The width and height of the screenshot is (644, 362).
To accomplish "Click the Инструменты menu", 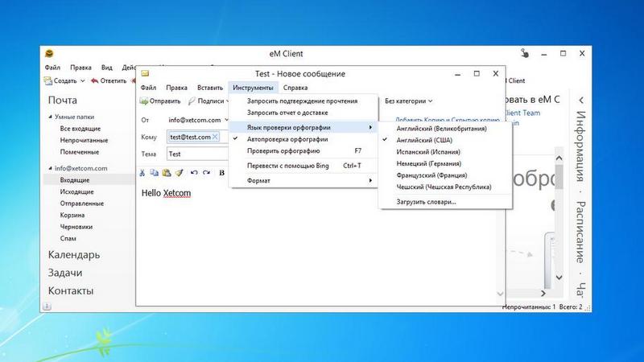I will [253, 88].
